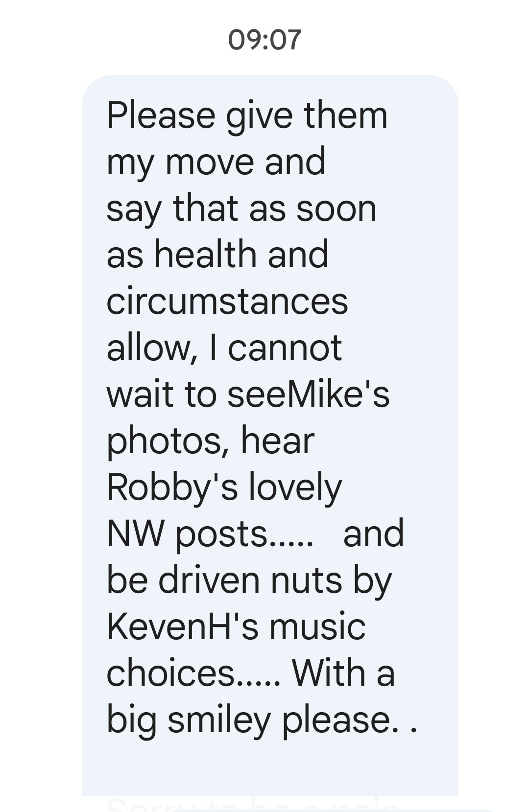Tap the line 'my move and'
This screenshot has width=529, height=812.
[x=216, y=163]
